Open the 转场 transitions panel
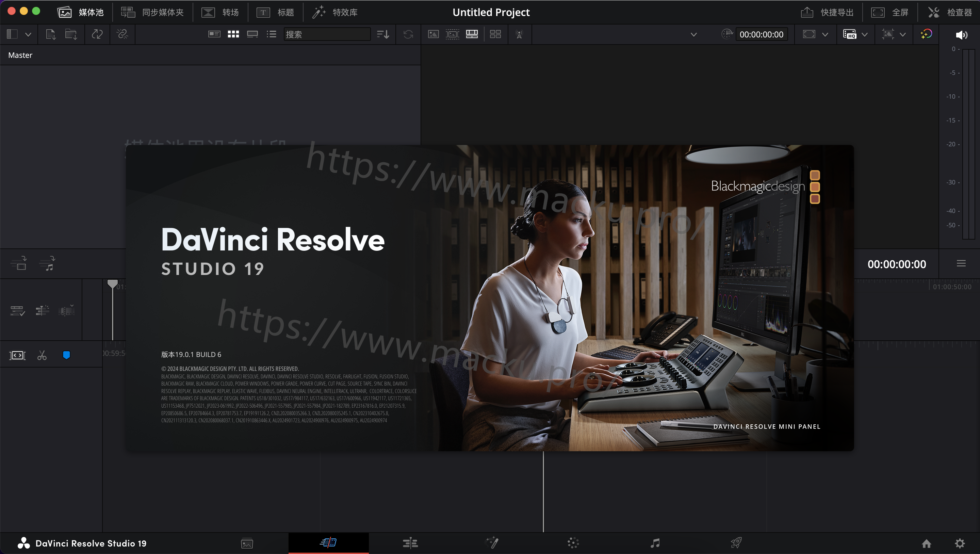The width and height of the screenshot is (980, 554). (x=220, y=12)
